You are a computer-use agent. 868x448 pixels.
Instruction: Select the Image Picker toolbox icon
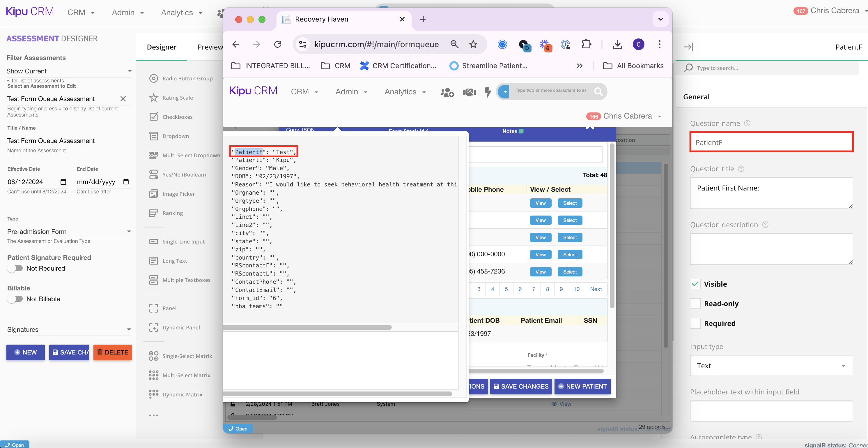[154, 194]
